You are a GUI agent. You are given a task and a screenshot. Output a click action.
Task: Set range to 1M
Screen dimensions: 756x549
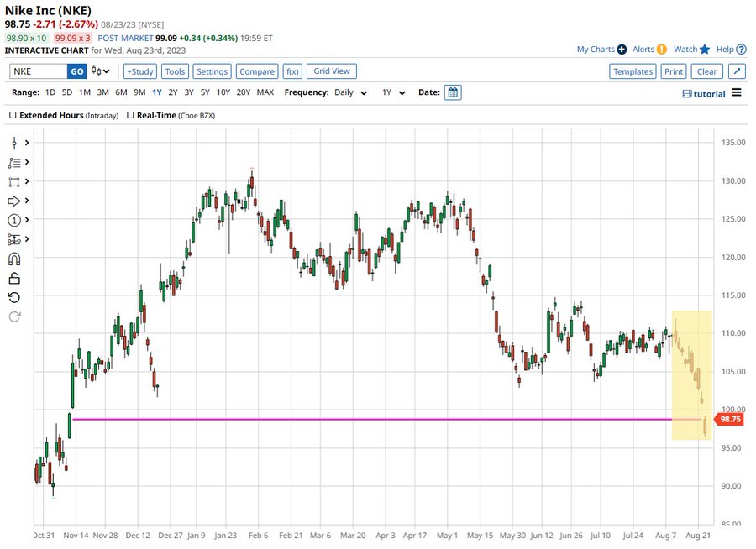tap(85, 92)
